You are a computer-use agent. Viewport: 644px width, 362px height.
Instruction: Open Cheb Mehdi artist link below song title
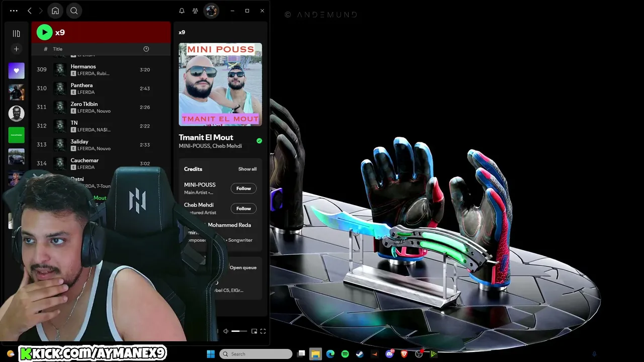227,146
